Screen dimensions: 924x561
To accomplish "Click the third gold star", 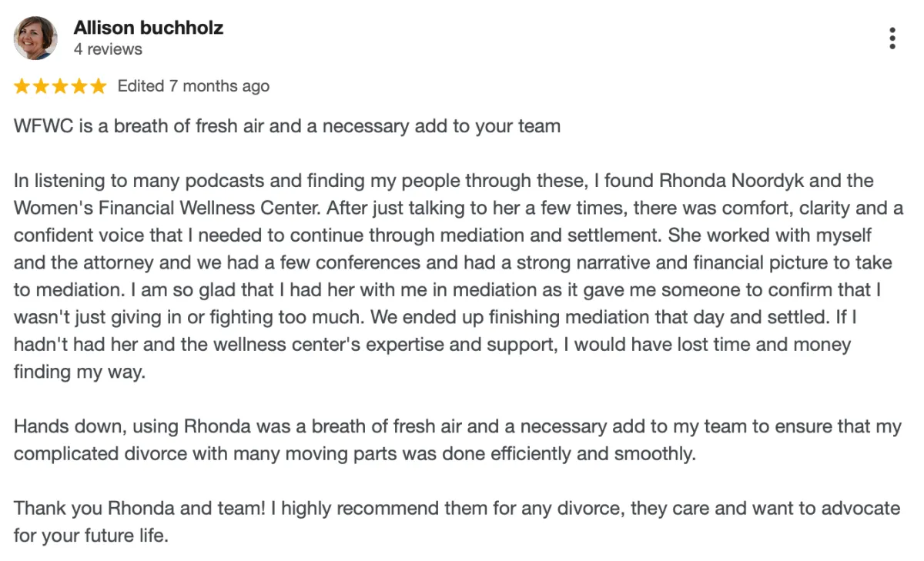I will (60, 86).
